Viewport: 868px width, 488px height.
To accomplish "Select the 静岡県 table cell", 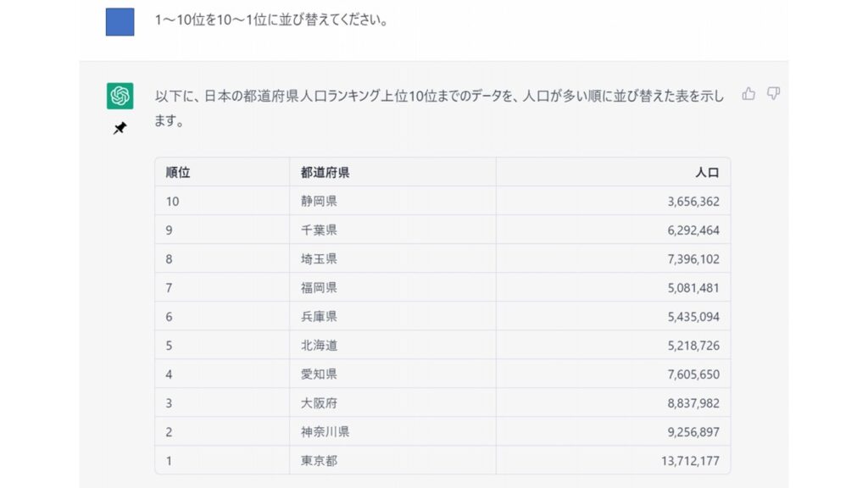I will click(320, 202).
